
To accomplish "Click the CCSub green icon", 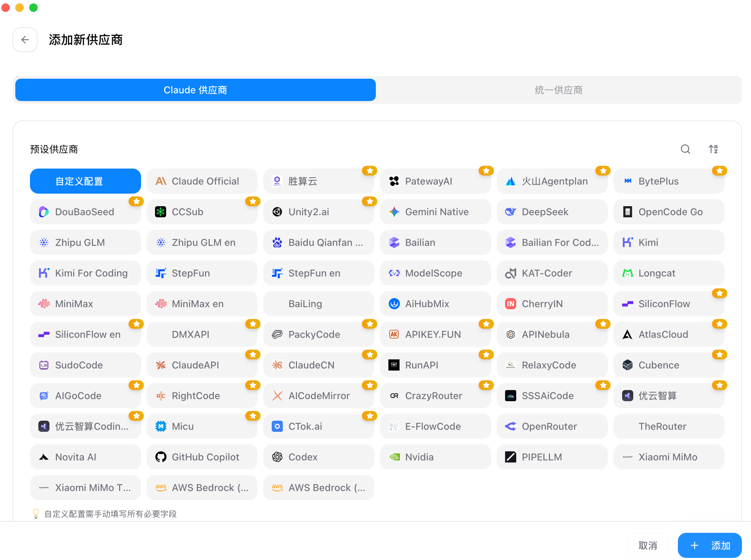I will (x=161, y=212).
